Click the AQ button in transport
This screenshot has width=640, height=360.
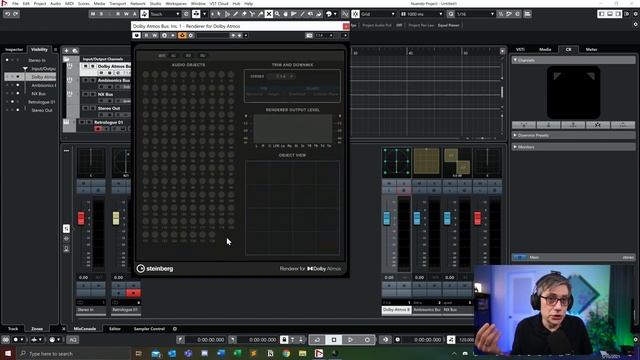73,340
